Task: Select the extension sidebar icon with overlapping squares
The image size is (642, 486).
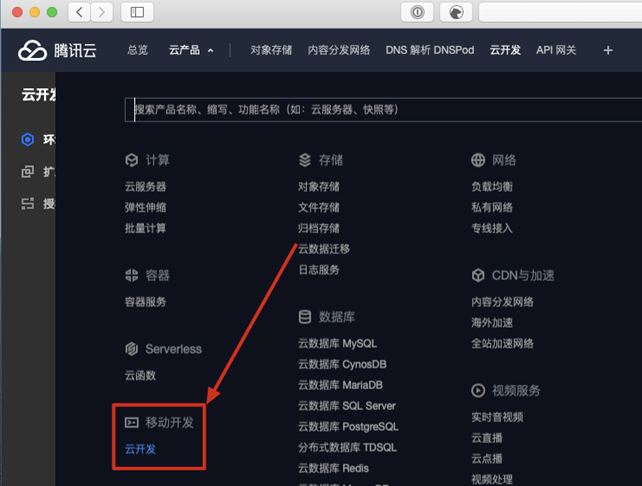Action: (27, 171)
